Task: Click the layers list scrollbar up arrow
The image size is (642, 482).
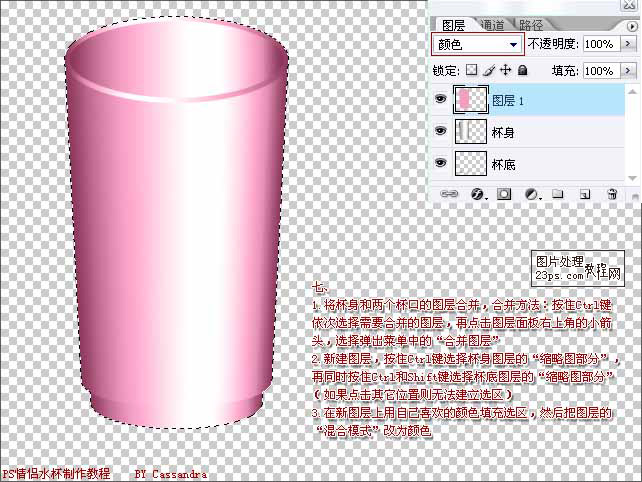Action: (632, 91)
